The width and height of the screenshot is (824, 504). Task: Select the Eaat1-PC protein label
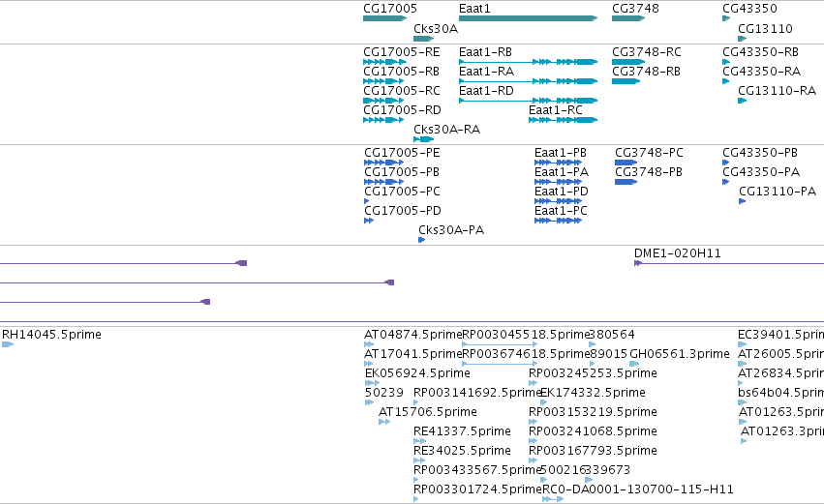coord(561,211)
